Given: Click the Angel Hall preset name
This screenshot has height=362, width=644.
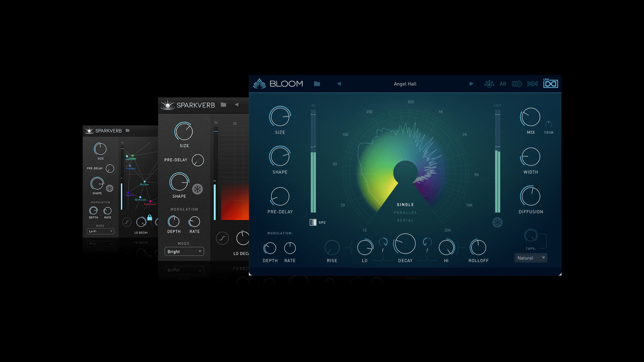Looking at the screenshot, I should click(x=405, y=84).
